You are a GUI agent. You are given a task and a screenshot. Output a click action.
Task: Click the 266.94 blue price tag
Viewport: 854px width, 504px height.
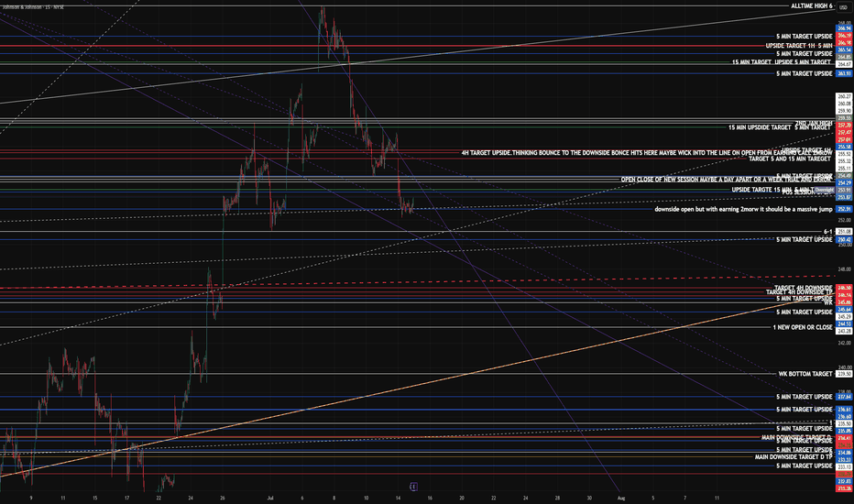[844, 28]
